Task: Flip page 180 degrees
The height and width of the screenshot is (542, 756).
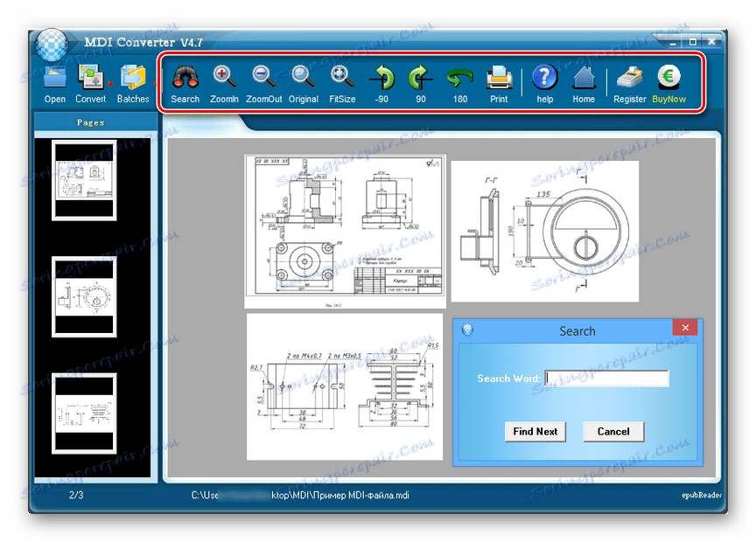Action: click(459, 84)
